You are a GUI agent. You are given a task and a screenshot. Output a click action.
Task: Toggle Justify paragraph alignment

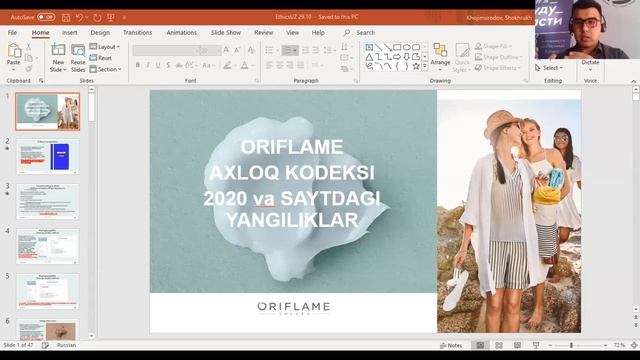click(300, 65)
